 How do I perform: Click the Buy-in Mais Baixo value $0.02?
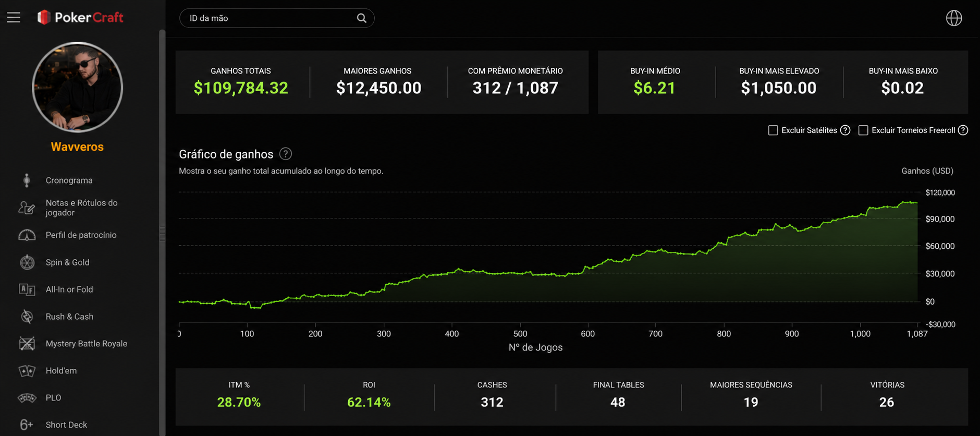click(x=902, y=88)
